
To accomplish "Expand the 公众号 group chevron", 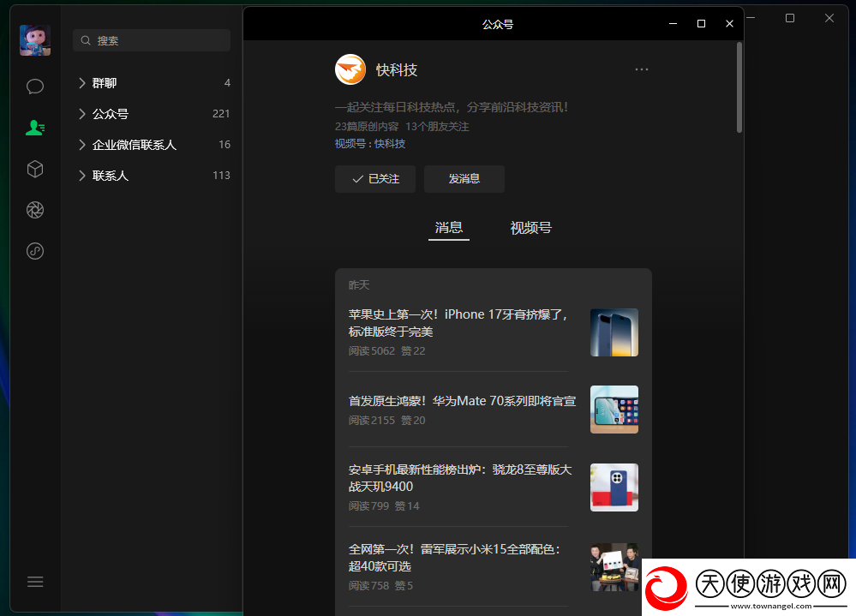I will tap(82, 113).
